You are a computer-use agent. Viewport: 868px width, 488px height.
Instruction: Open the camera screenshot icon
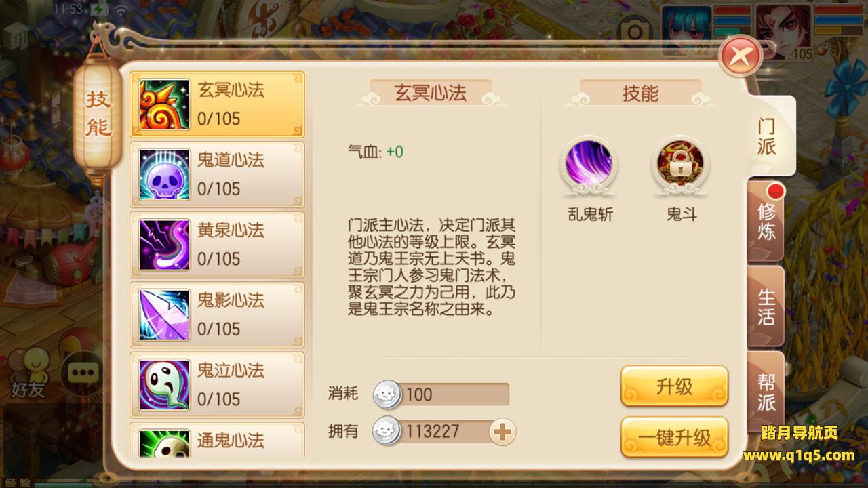click(635, 31)
